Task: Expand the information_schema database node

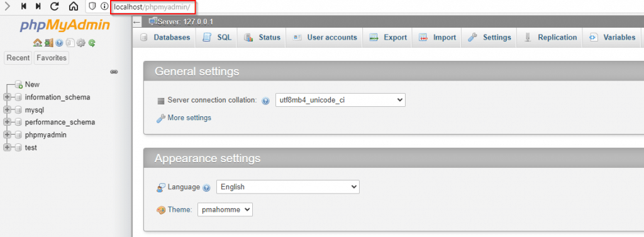Action: [6, 97]
